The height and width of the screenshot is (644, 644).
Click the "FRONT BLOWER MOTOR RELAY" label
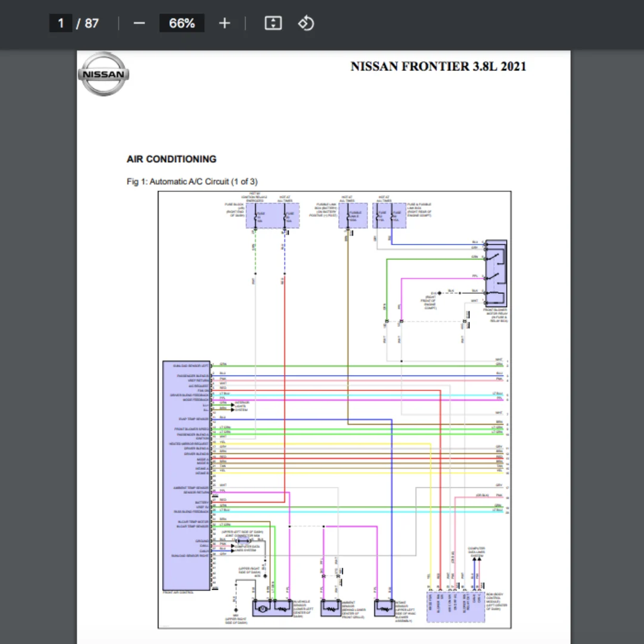point(496,315)
